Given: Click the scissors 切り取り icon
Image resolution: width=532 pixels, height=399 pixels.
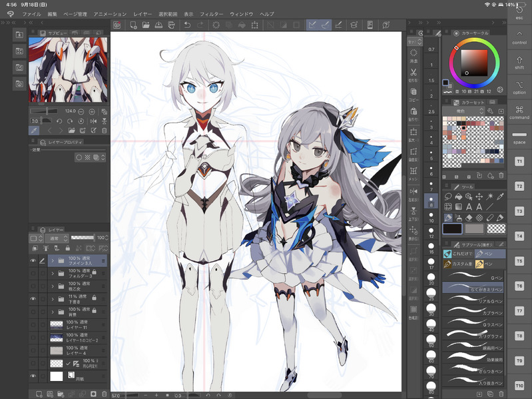Looking at the screenshot, I should pyautogui.click(x=413, y=75).
